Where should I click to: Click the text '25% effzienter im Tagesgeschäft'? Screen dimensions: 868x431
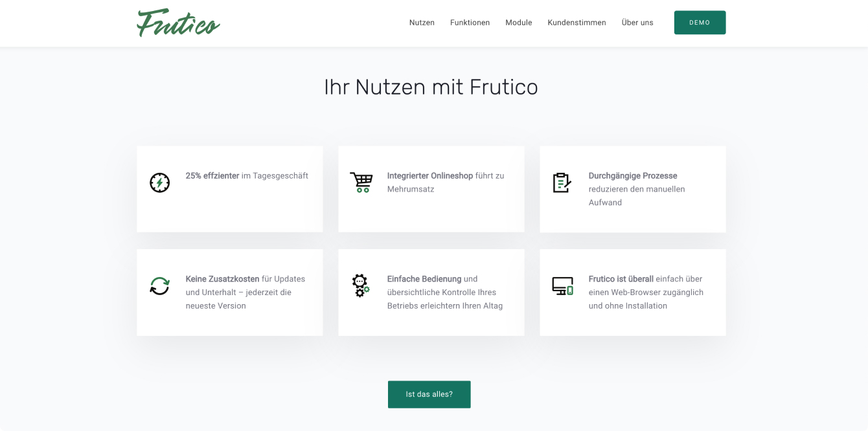coord(247,176)
